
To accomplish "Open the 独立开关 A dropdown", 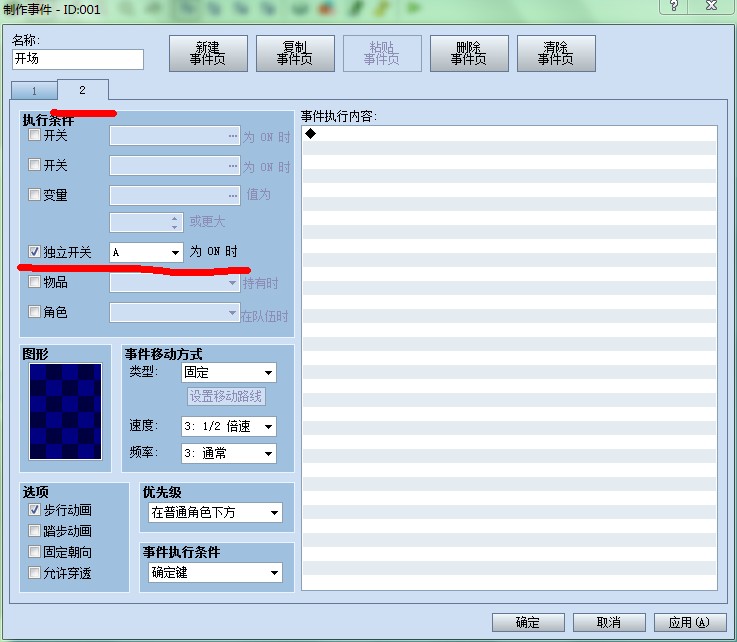I will [146, 252].
